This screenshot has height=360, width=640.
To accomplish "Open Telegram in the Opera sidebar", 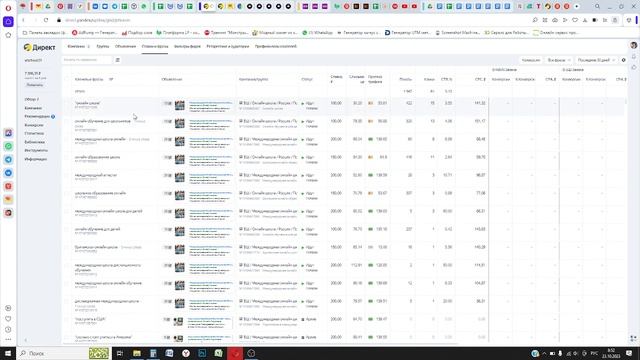I will pos(8,160).
